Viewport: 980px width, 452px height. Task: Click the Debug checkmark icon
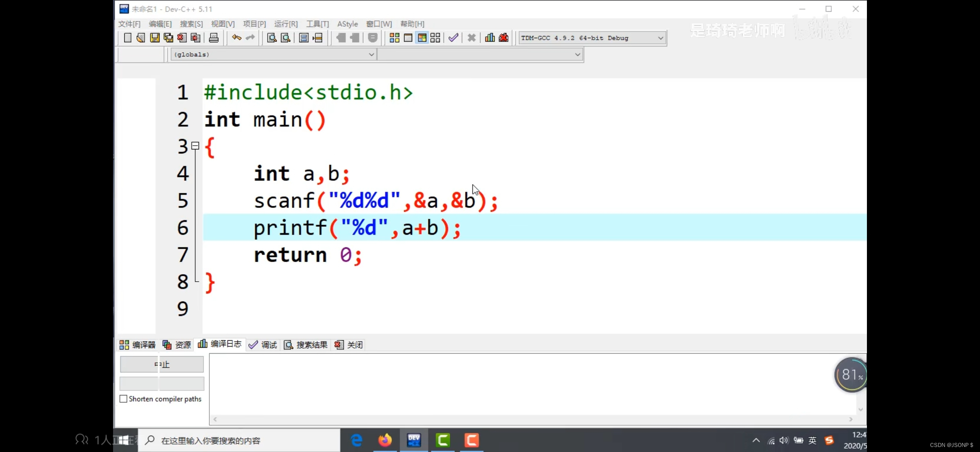click(453, 38)
